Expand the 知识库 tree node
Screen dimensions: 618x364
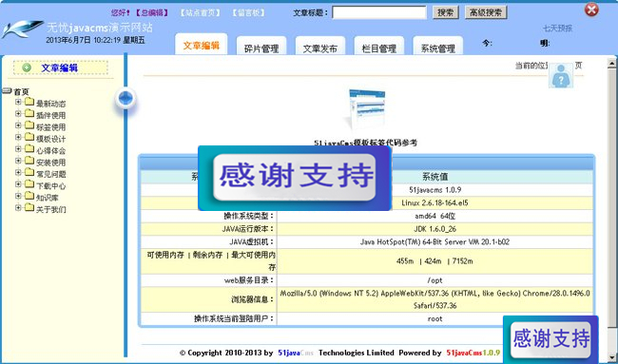pyautogui.click(x=18, y=196)
